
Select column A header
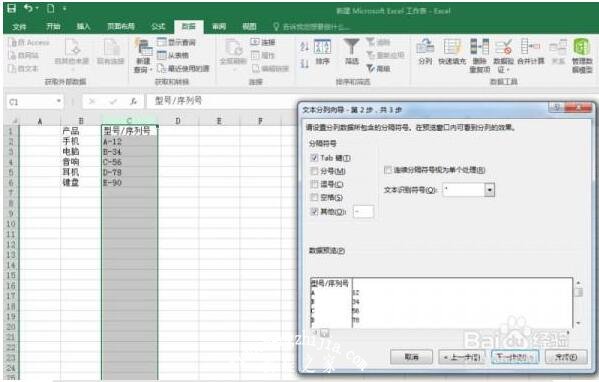point(40,121)
